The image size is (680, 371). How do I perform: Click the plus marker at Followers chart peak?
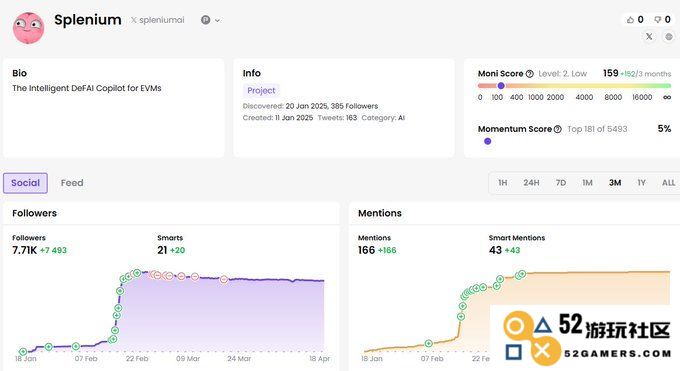[x=137, y=273]
